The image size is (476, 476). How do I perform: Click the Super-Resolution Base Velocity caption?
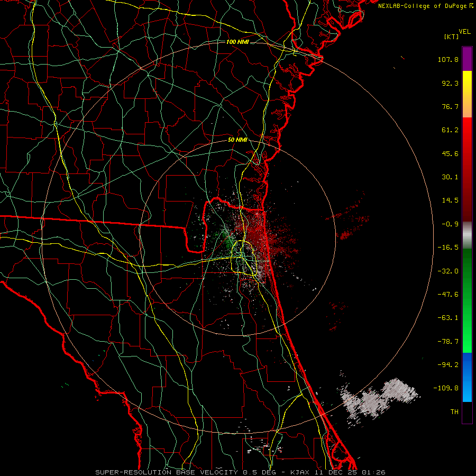tap(240, 472)
